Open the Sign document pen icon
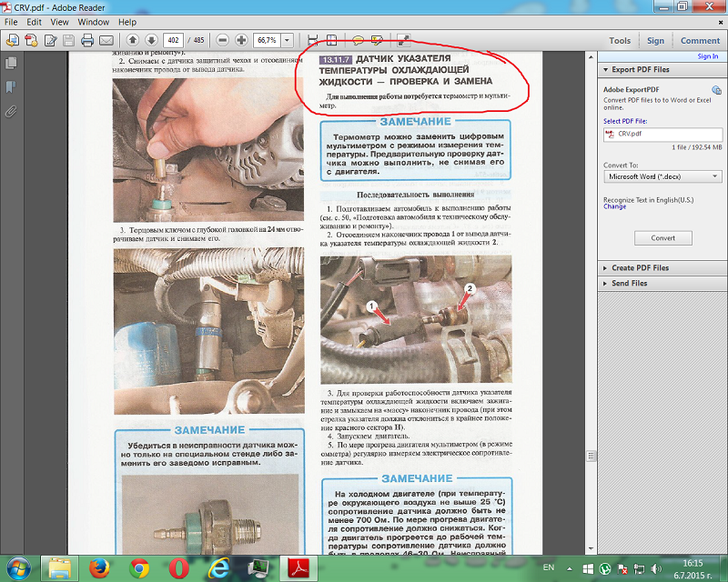728x582 pixels. tap(50, 40)
